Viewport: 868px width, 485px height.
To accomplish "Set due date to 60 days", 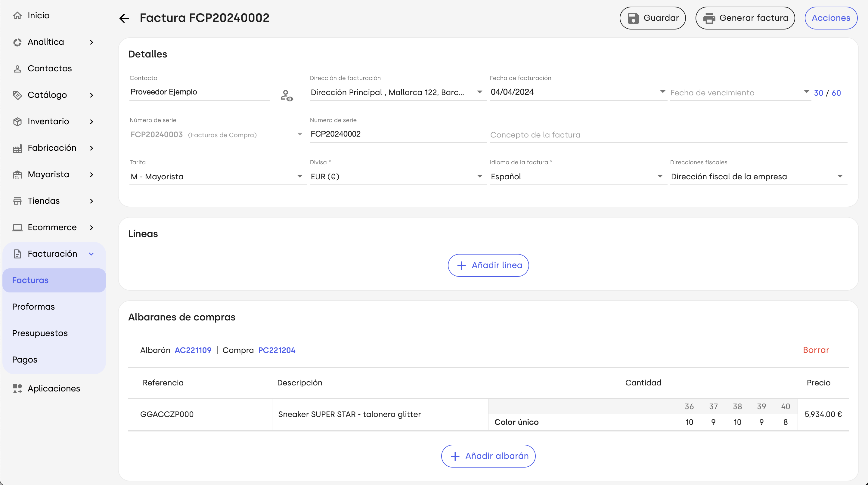I will (x=836, y=93).
